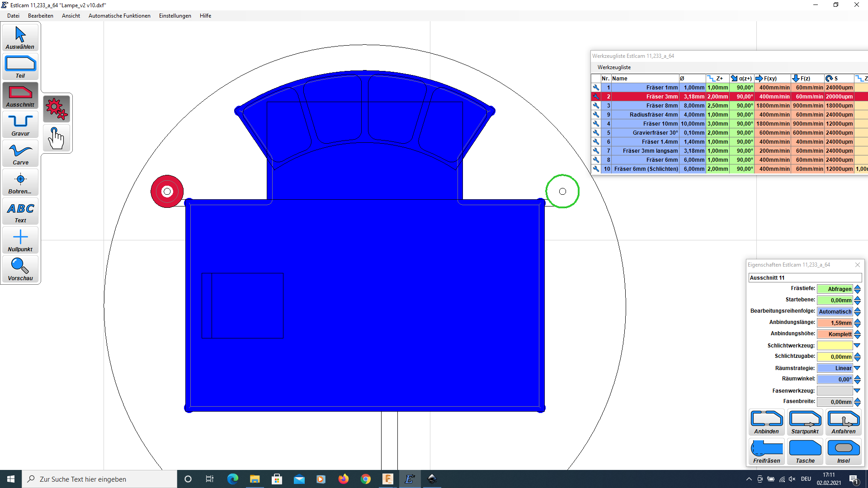Adjust Schlichtzugabe stepper arrows
This screenshot has height=488, width=868.
tap(857, 357)
